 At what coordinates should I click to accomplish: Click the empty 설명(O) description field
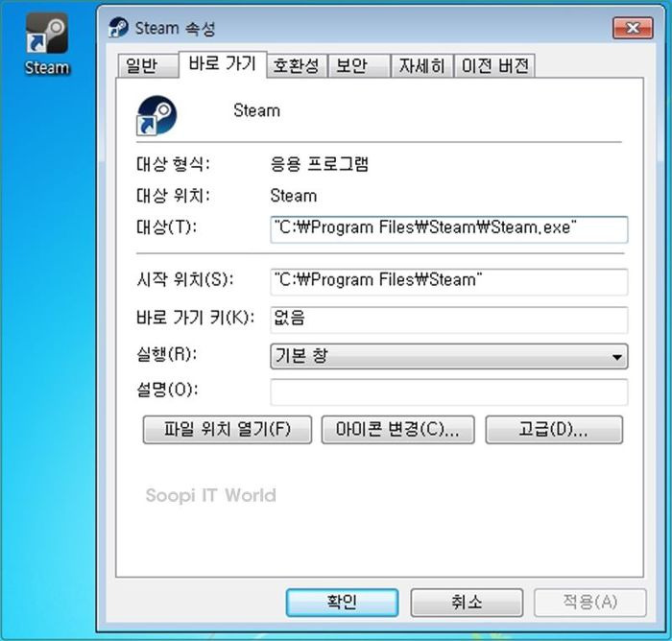448,392
